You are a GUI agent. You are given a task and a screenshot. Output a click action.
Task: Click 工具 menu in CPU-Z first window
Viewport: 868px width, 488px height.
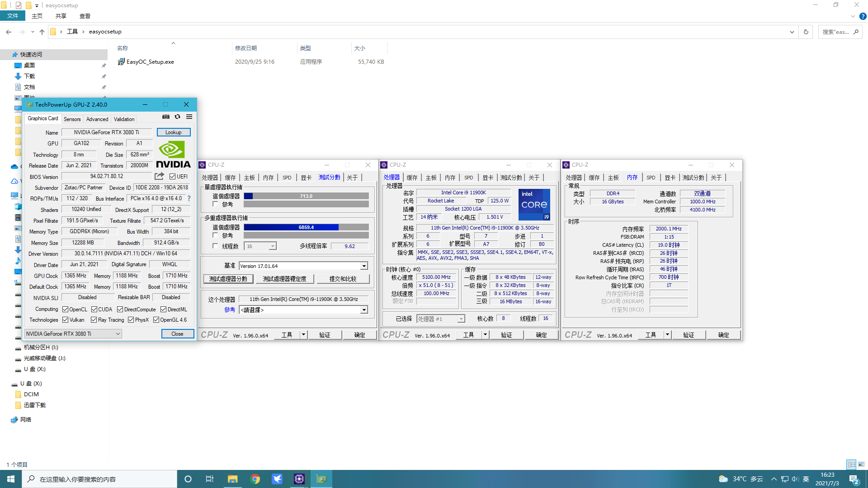point(287,335)
